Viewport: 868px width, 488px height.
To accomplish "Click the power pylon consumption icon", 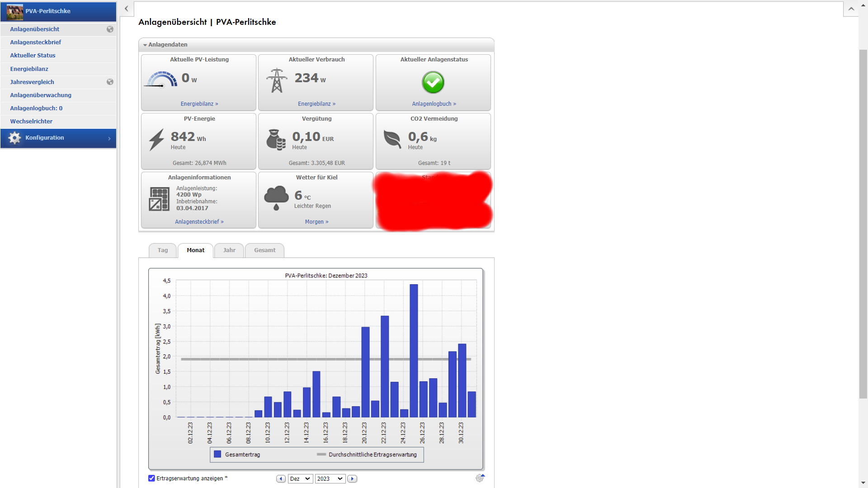I will coord(277,80).
